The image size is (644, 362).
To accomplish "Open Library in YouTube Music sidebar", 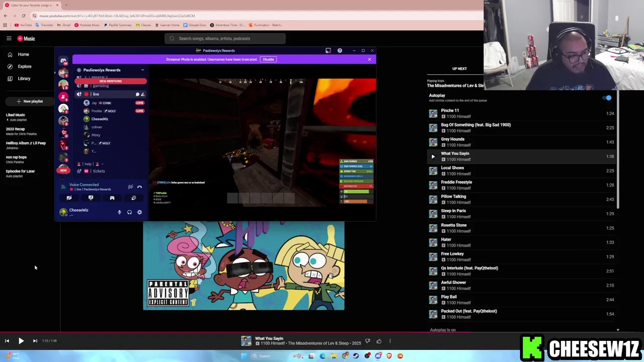I will click(19, 78).
